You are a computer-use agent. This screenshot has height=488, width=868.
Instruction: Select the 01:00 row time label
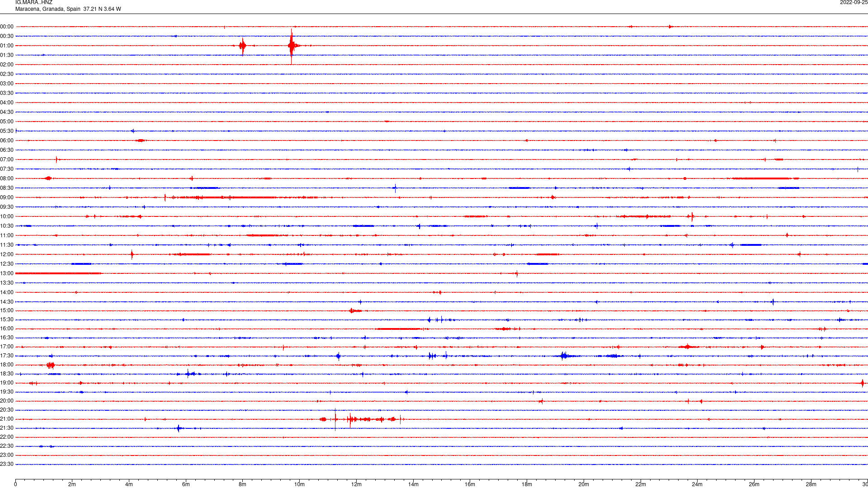pos(7,46)
